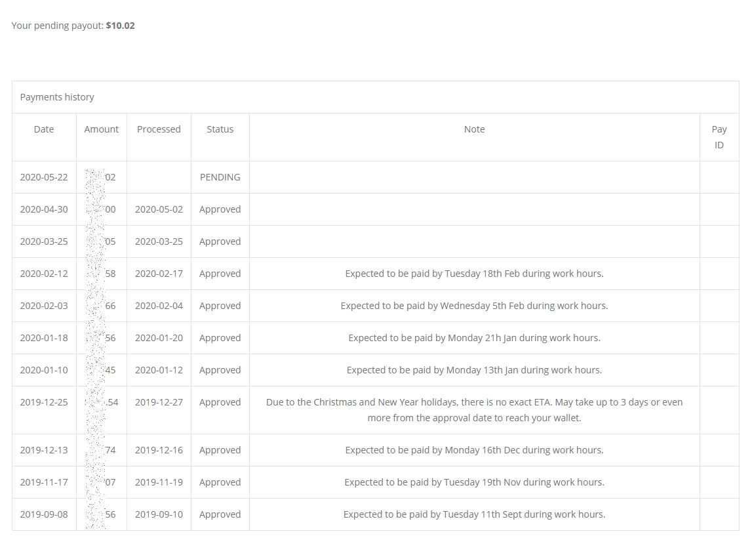Image resolution: width=756 pixels, height=538 pixels.
Task: Click the note about Wednesday 5th Feb
Action: [x=475, y=306]
